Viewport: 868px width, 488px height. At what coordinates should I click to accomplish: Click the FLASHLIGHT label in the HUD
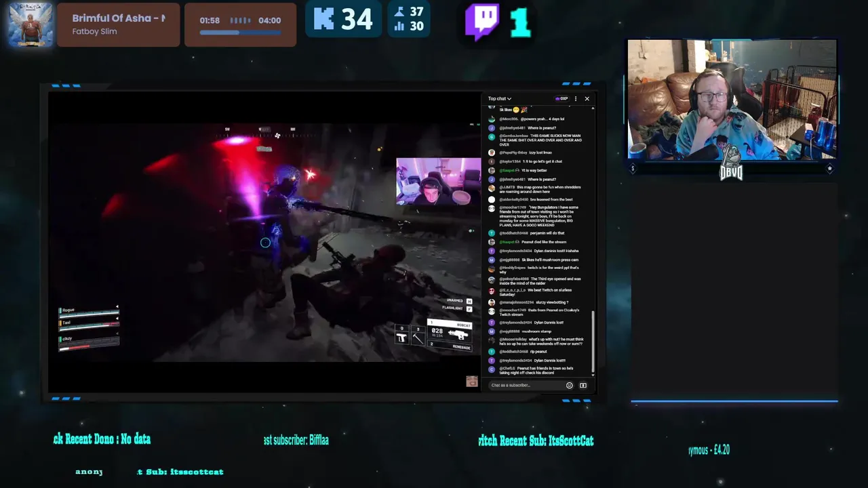click(452, 308)
